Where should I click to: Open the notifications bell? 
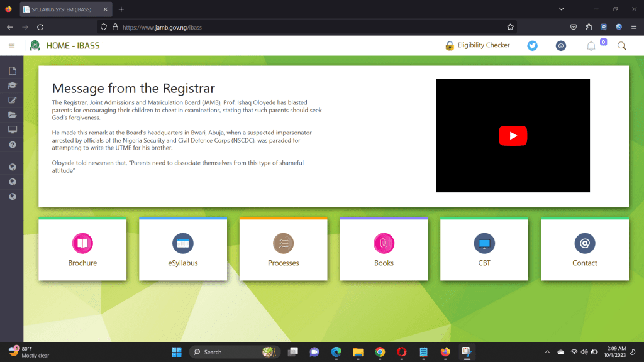pyautogui.click(x=591, y=46)
